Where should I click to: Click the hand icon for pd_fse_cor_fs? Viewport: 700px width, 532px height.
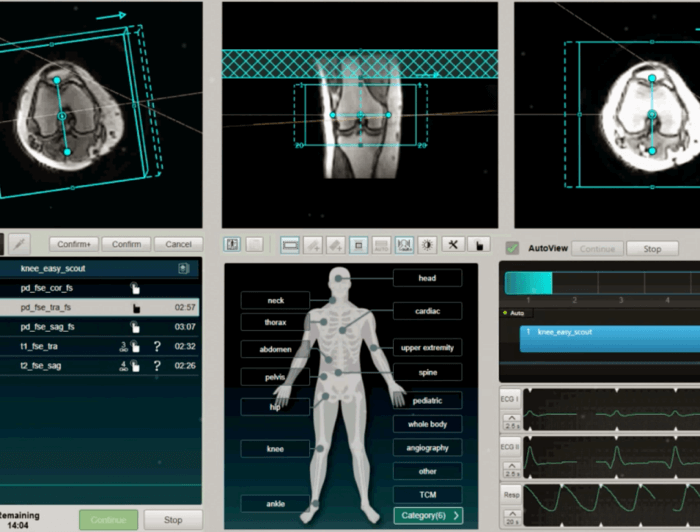coord(135,289)
